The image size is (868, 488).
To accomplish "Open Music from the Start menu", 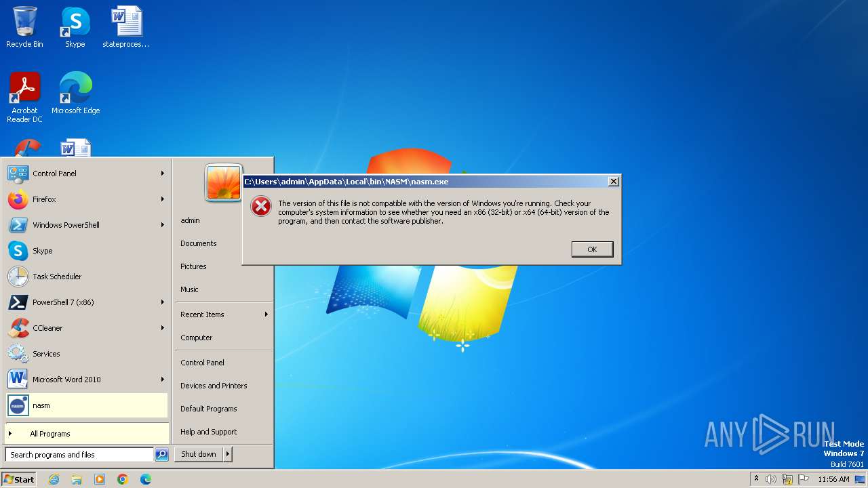I will tap(189, 289).
